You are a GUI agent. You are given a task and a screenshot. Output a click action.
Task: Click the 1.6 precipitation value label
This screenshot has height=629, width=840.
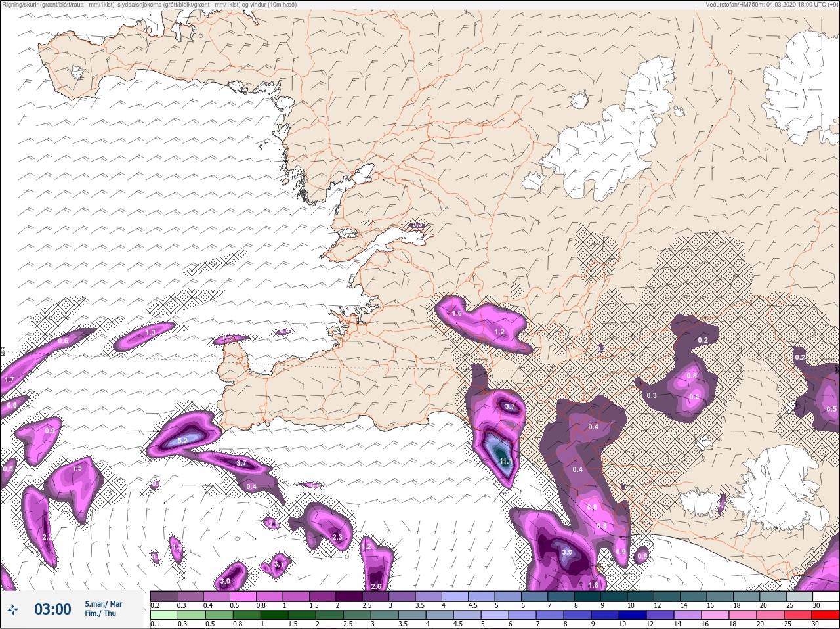pyautogui.click(x=457, y=313)
